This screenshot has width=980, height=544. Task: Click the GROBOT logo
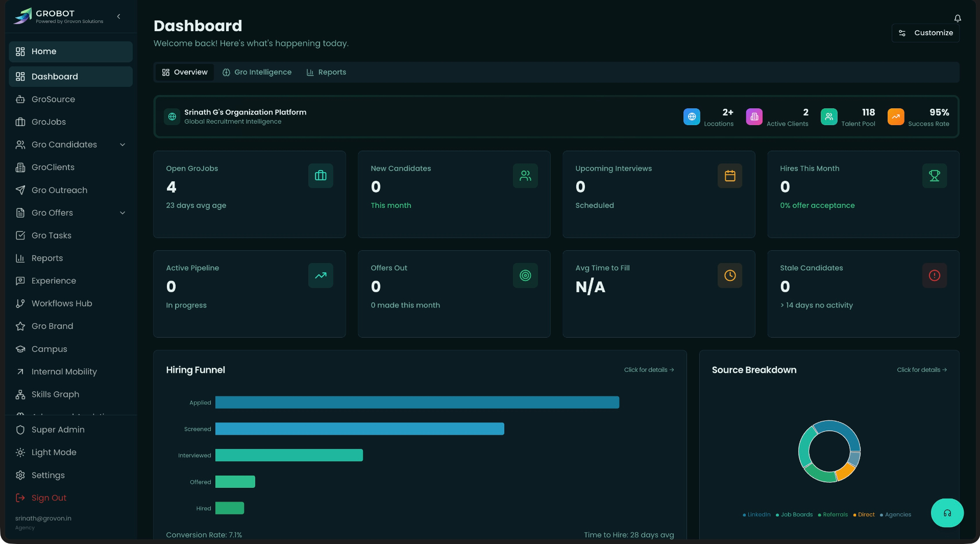(x=58, y=16)
